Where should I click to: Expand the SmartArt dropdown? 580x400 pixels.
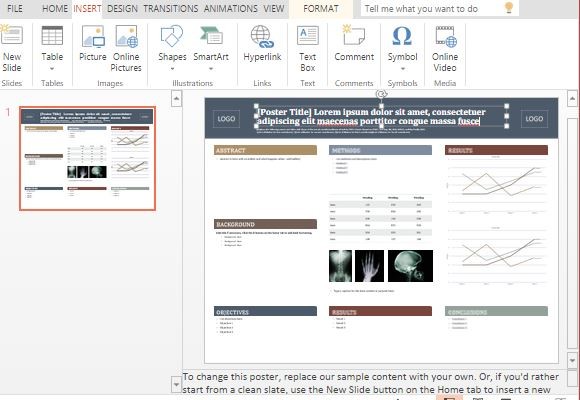point(211,69)
